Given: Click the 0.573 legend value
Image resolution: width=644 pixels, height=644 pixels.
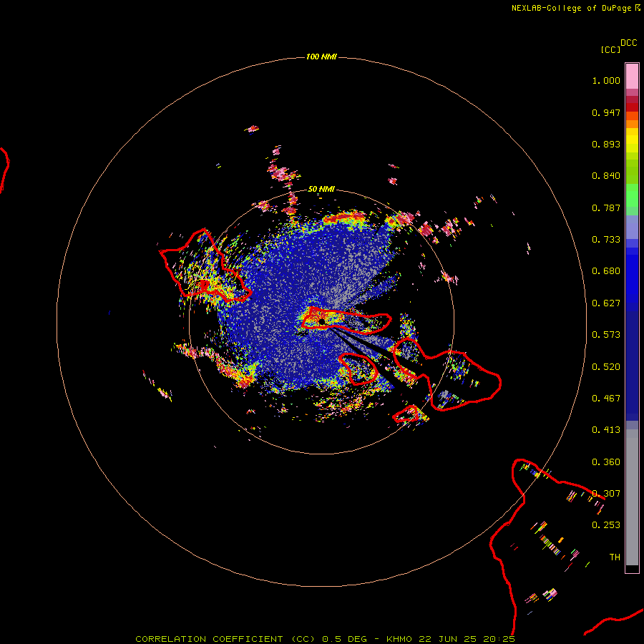Looking at the screenshot, I should pyautogui.click(x=606, y=335).
